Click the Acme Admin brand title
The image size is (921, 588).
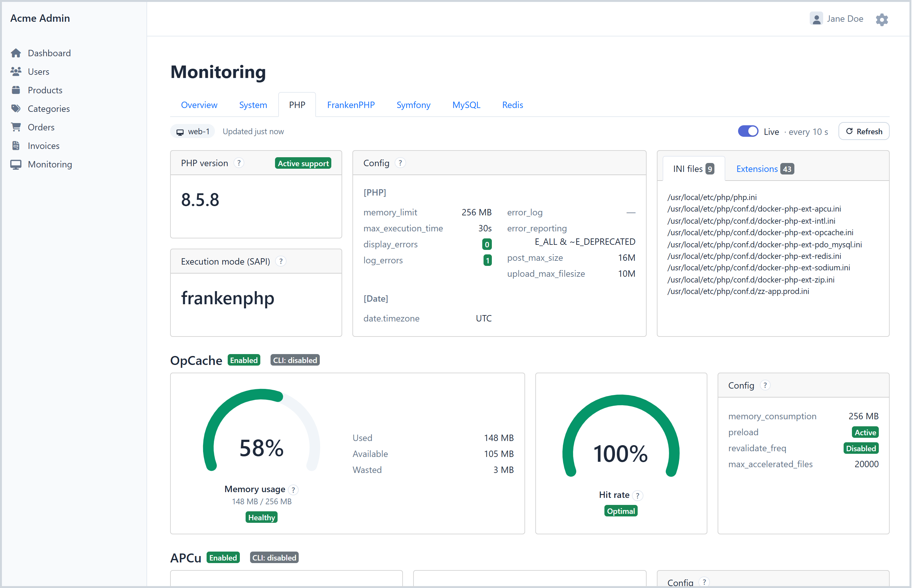[40, 18]
